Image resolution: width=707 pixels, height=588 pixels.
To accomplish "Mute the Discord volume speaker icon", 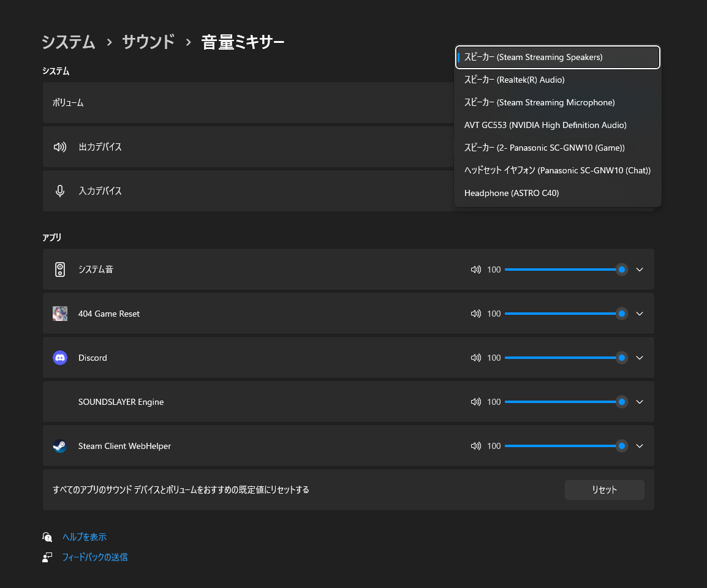I will [x=476, y=357].
